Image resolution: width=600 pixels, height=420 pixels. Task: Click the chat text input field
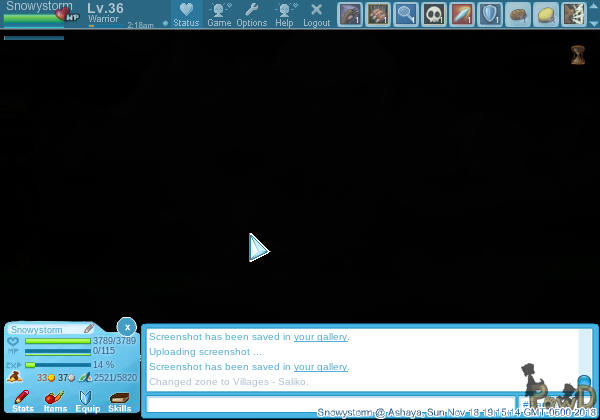click(x=330, y=404)
